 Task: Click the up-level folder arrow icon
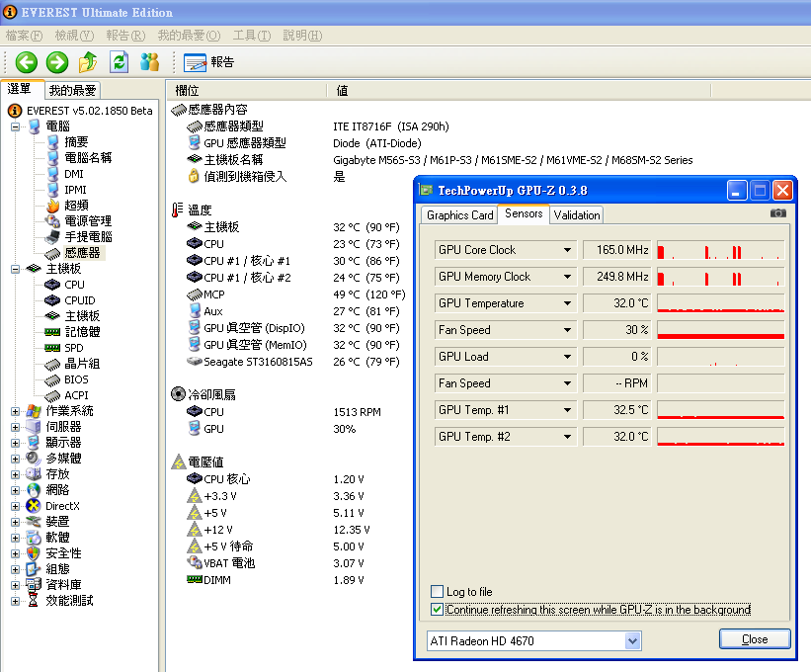click(88, 62)
